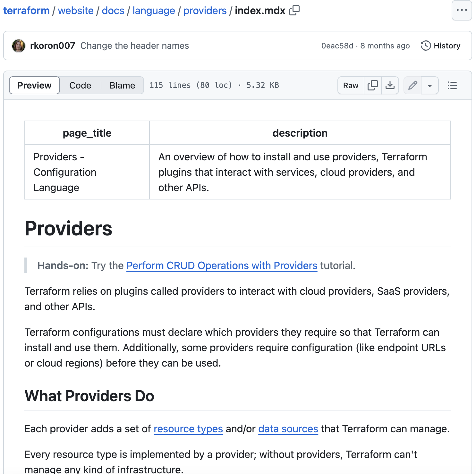Go to the language folder breadcrumb
This screenshot has width=476, height=474.
(x=154, y=11)
